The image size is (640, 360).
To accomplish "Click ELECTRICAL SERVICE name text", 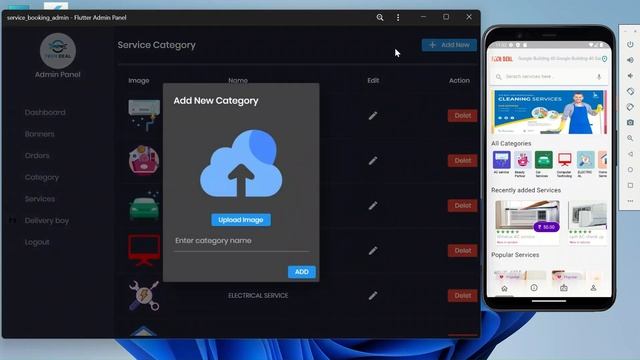I will [258, 296].
